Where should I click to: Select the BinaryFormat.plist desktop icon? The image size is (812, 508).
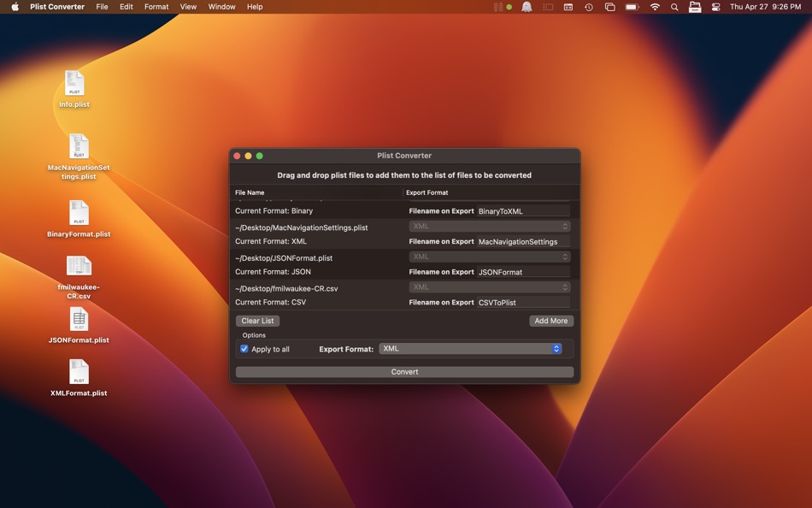click(x=79, y=213)
